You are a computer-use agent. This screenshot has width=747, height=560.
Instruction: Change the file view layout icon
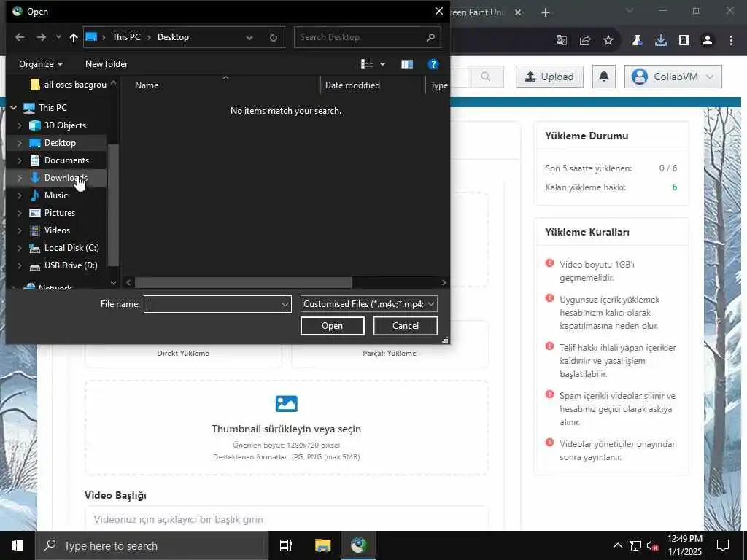(367, 64)
